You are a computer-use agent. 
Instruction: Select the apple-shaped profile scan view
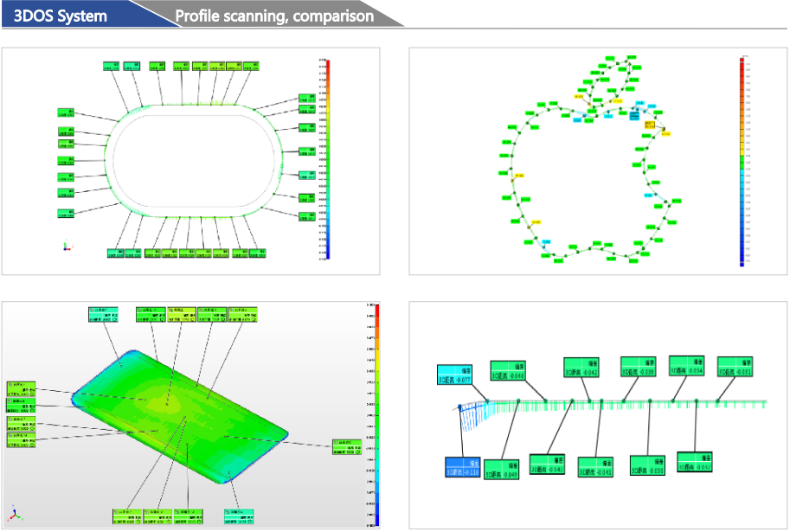pos(598,161)
